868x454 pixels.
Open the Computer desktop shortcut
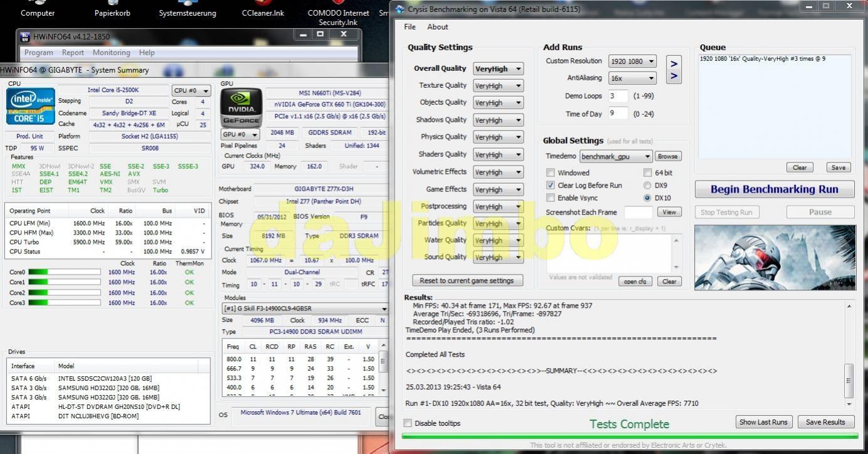click(x=38, y=9)
